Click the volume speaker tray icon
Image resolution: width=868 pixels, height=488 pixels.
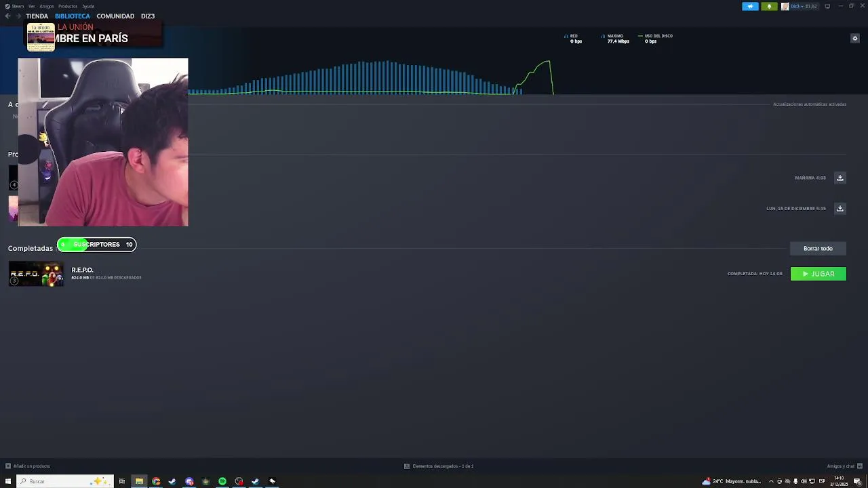[x=804, y=481]
